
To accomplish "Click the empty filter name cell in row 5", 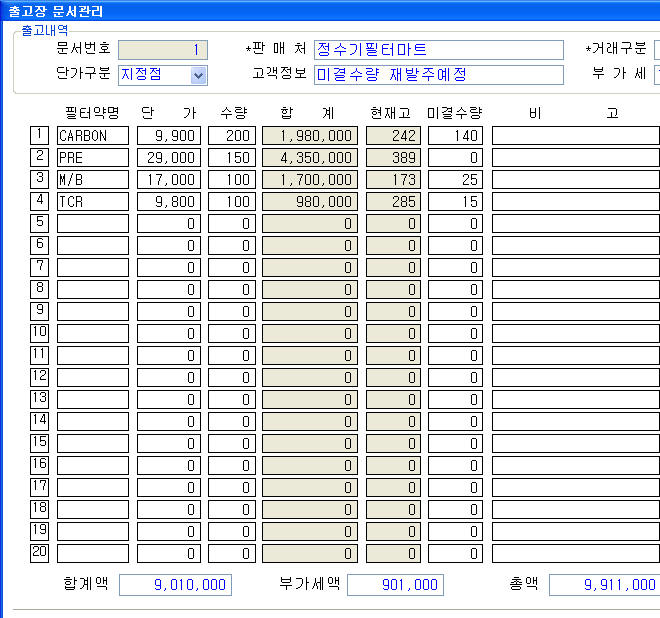I will click(93, 223).
